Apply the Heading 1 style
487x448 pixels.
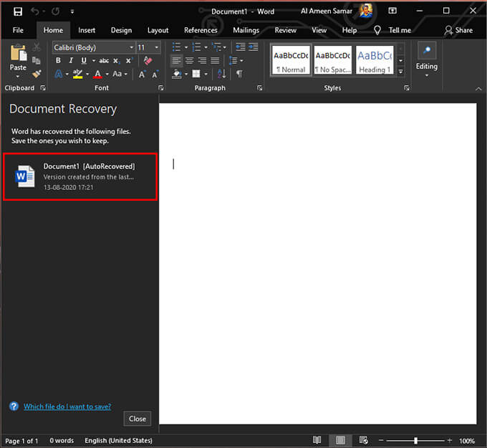coord(375,60)
